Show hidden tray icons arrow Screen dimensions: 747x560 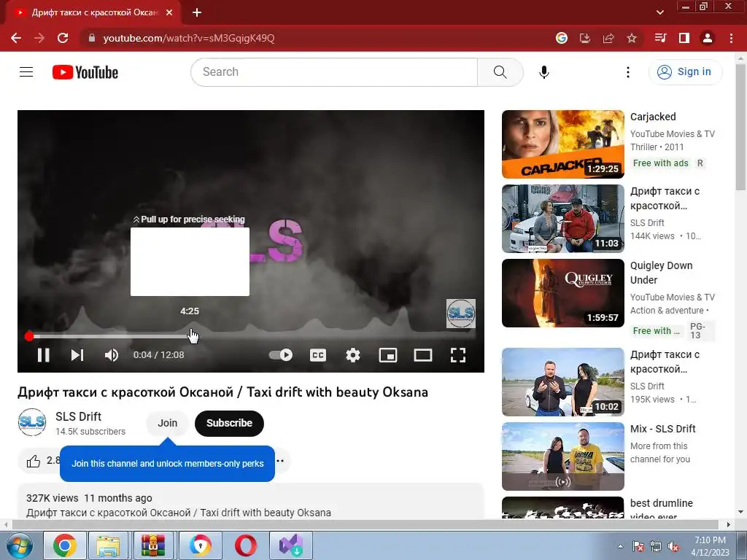[620, 546]
